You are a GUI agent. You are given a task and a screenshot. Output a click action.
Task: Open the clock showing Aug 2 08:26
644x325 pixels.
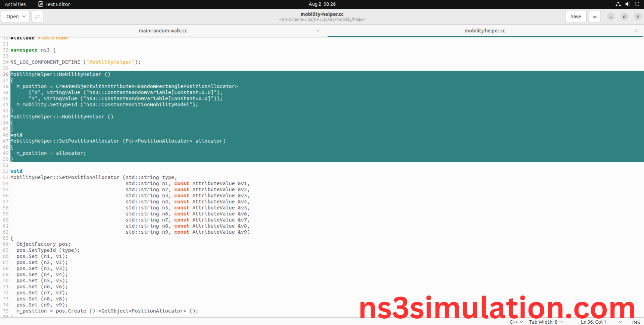(322, 4)
